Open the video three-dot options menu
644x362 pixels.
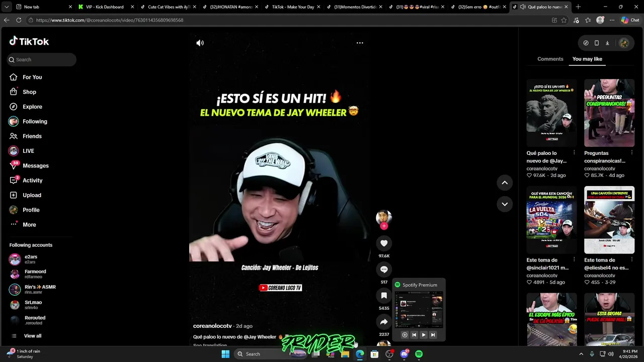pyautogui.click(x=360, y=43)
